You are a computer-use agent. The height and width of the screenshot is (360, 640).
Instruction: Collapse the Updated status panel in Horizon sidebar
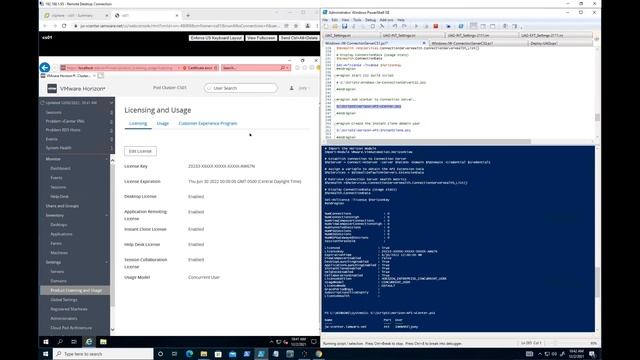[111, 103]
